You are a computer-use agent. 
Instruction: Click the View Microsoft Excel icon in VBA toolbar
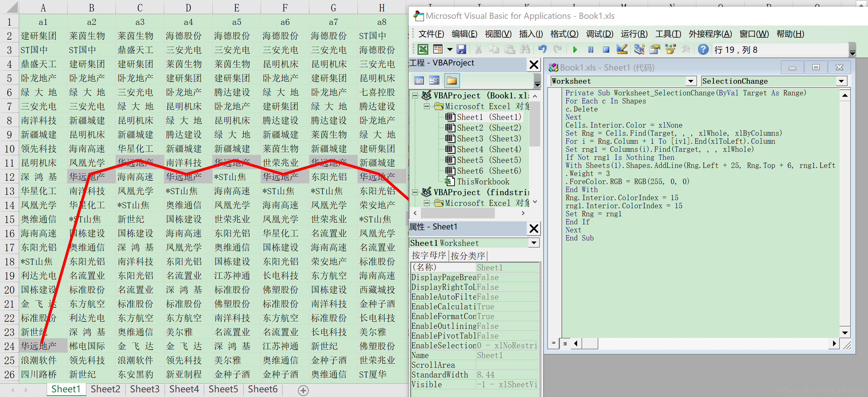423,49
